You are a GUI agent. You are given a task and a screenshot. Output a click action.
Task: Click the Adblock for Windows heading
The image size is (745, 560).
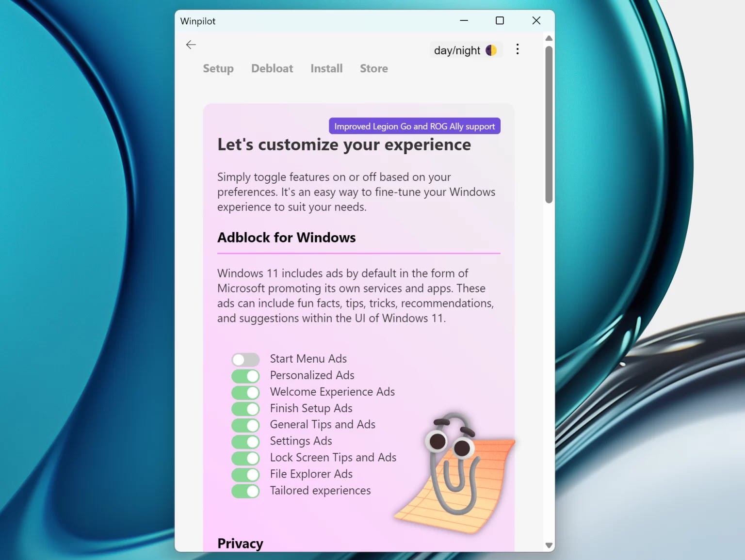coord(287,238)
